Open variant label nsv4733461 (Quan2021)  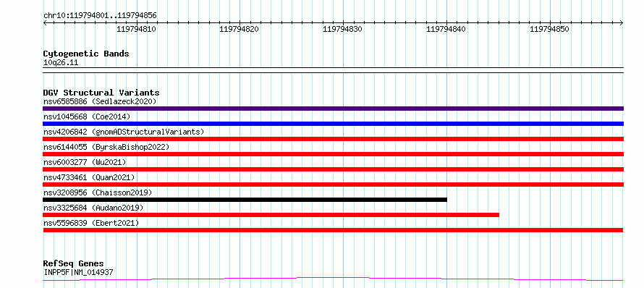pos(89,177)
